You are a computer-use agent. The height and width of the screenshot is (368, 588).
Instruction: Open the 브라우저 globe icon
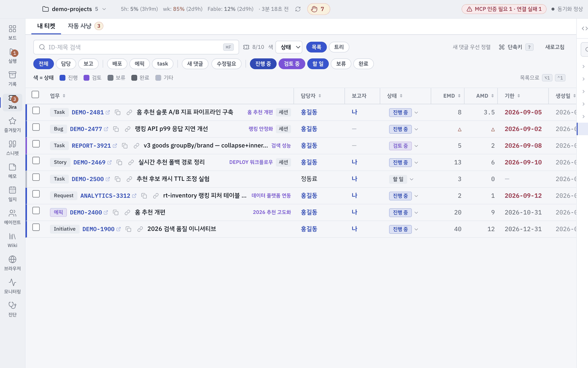click(x=12, y=259)
